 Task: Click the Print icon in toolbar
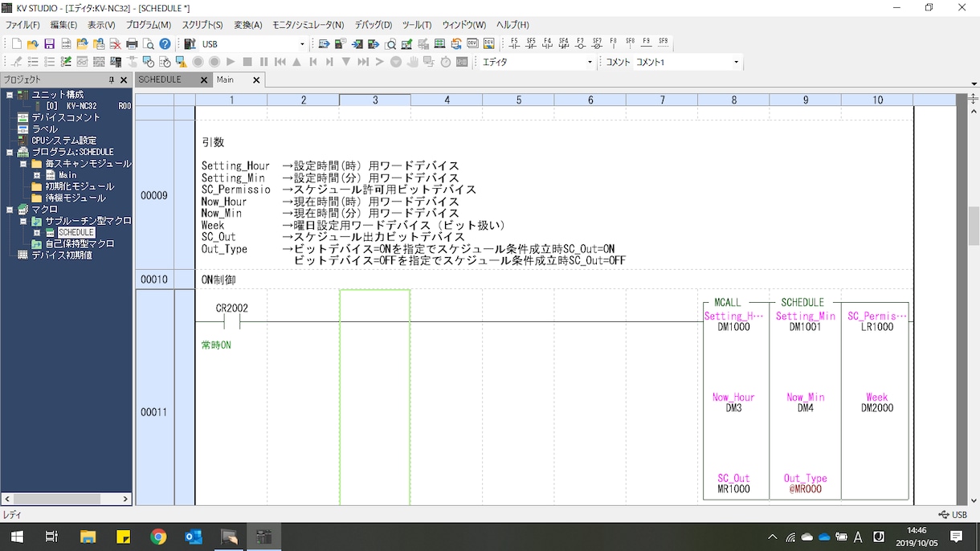pos(132,44)
